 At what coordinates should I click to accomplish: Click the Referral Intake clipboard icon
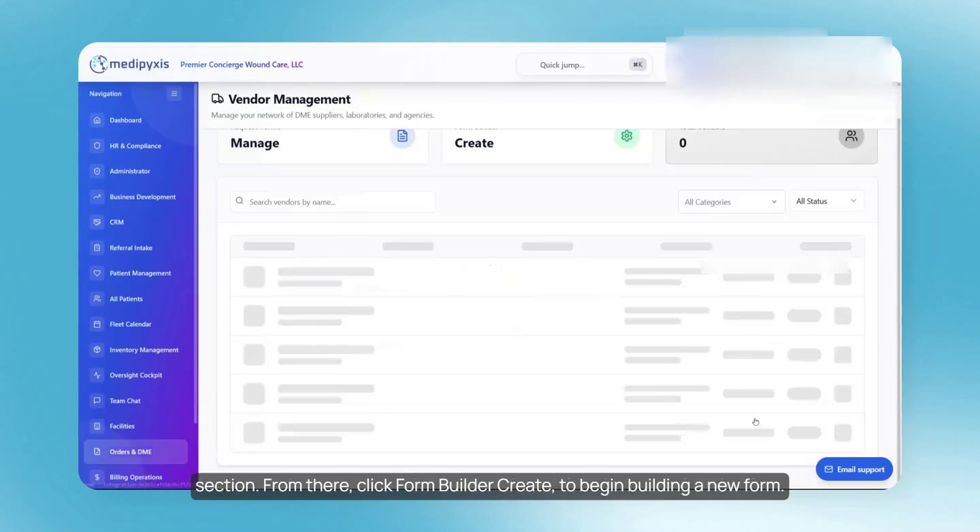97,248
